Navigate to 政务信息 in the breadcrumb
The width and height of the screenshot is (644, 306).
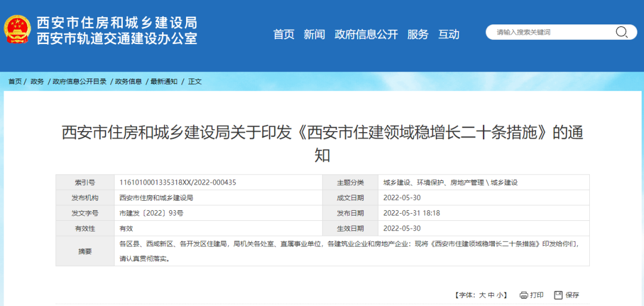tap(128, 82)
